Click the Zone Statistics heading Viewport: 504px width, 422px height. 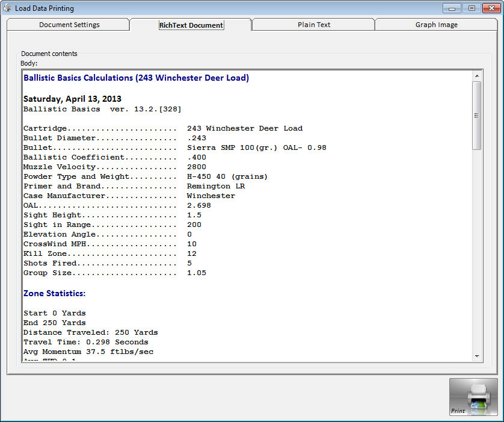pyautogui.click(x=54, y=293)
